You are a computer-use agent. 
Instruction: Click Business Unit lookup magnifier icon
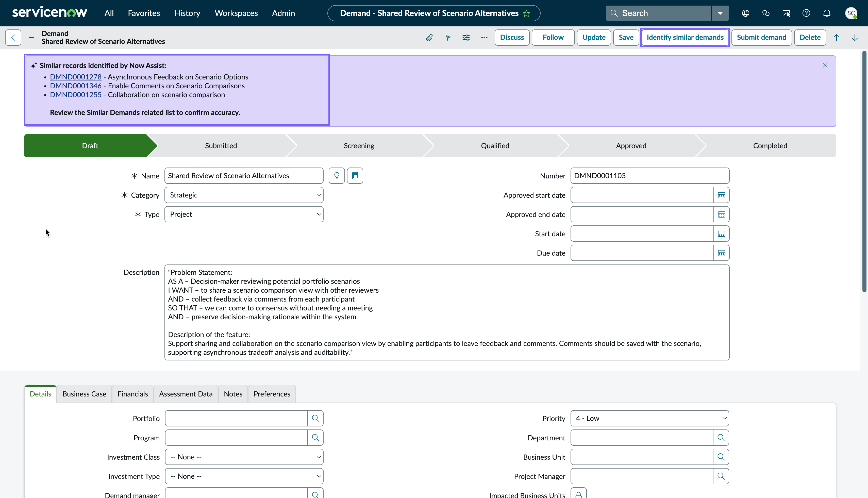point(721,457)
